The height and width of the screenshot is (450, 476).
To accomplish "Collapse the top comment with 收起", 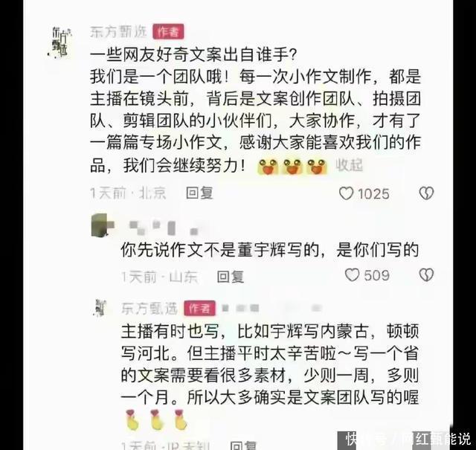I will pyautogui.click(x=350, y=165).
